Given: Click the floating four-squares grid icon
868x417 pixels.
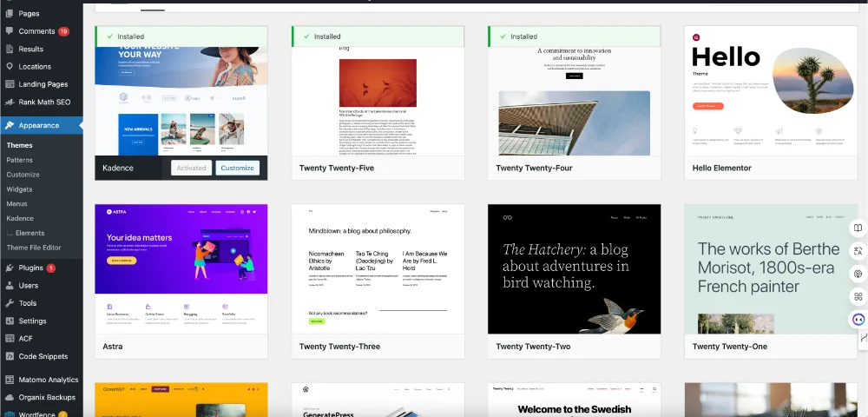Looking at the screenshot, I should pyautogui.click(x=858, y=297).
